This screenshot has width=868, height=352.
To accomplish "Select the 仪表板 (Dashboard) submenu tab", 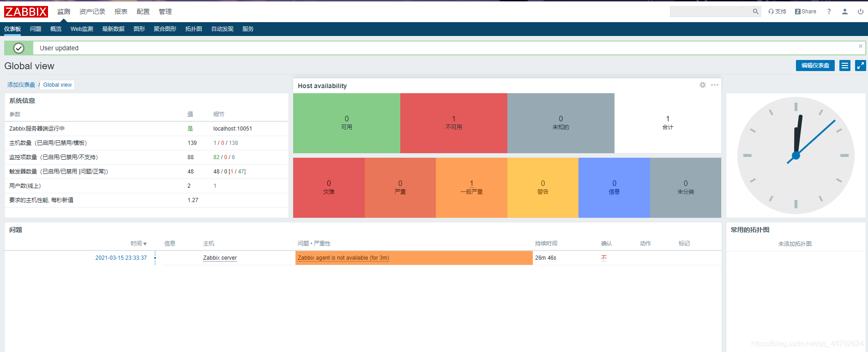I will [x=12, y=29].
